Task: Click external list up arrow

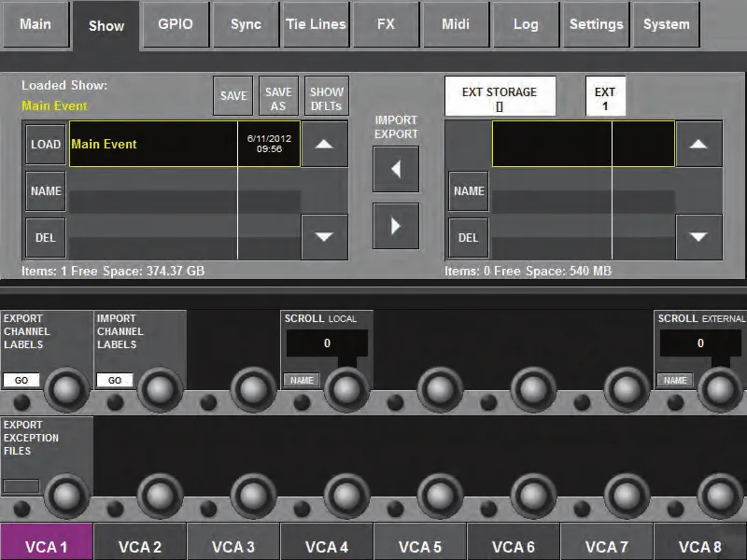Action: (x=698, y=144)
